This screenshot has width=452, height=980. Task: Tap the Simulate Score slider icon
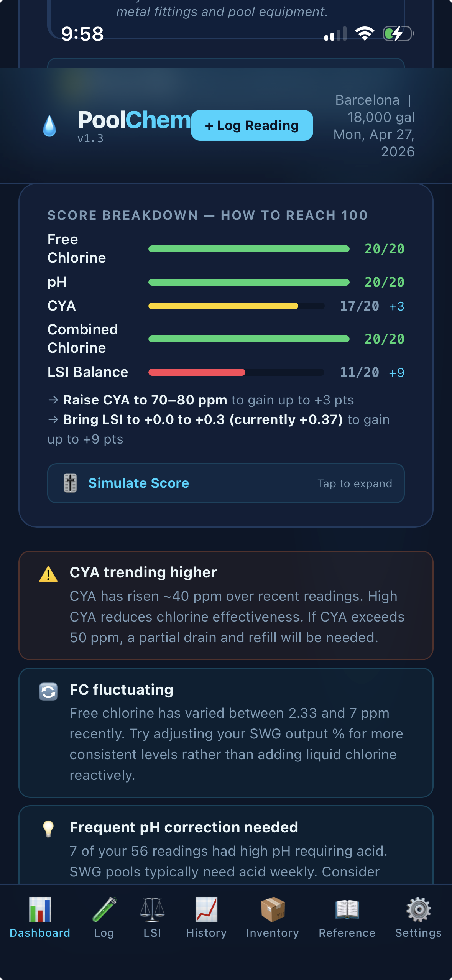[x=70, y=483]
